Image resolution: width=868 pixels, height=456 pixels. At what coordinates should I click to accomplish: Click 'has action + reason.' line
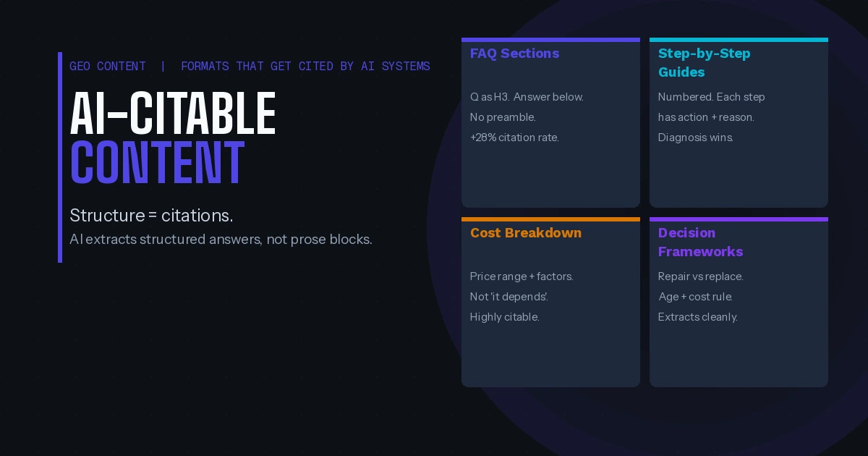pyautogui.click(x=705, y=117)
